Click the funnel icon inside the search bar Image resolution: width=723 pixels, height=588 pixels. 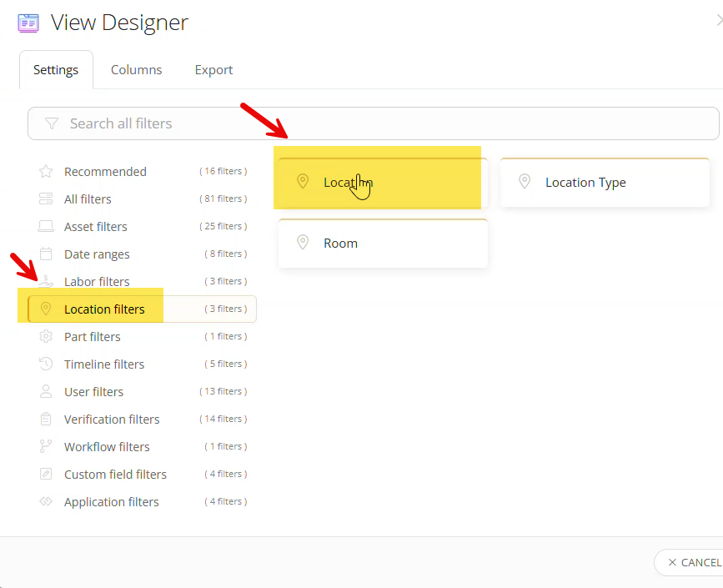[x=52, y=123]
